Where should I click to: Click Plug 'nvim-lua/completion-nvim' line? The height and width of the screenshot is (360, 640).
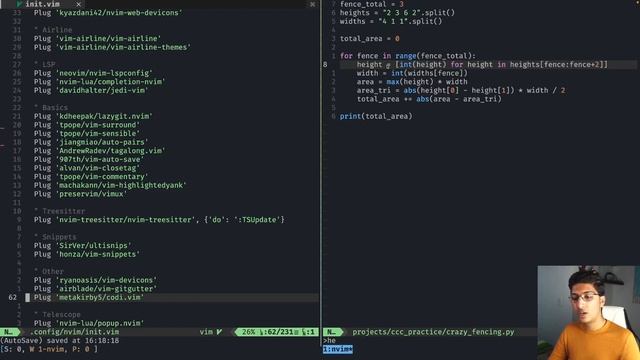99,82
